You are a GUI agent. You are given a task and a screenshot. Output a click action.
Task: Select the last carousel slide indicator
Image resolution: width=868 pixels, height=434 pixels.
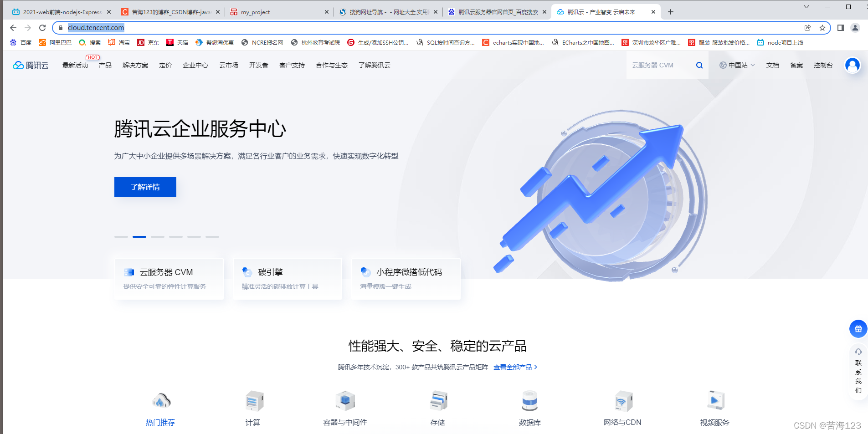tap(212, 237)
